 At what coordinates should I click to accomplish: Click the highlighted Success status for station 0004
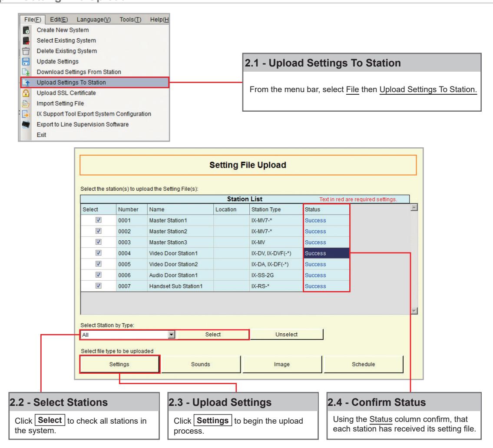click(326, 253)
